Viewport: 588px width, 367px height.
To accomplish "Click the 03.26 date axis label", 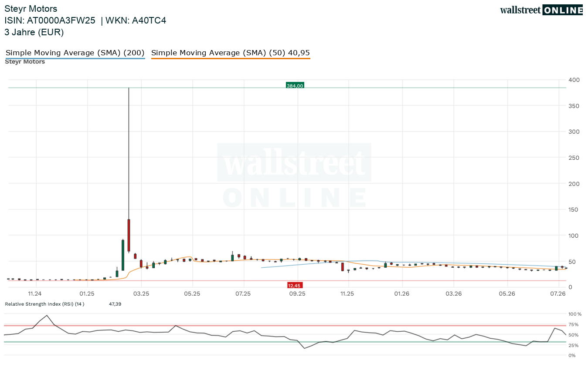I will point(454,294).
